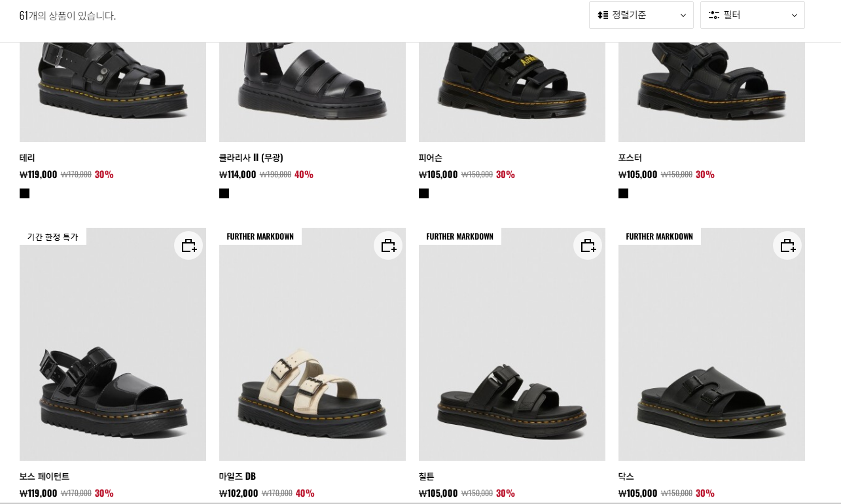The height and width of the screenshot is (504, 841).
Task: Click the filter sliders icon beside 필터
Action: coord(714,15)
